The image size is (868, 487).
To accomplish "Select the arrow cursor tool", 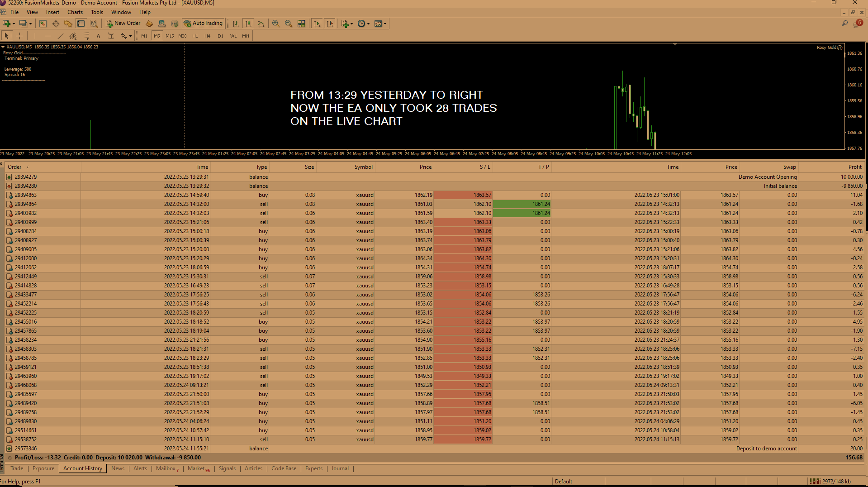I will coord(7,36).
